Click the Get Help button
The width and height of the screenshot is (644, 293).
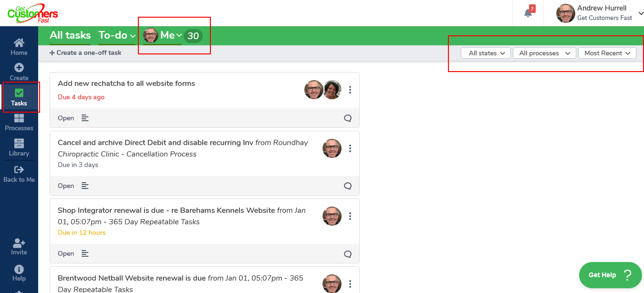[610, 275]
